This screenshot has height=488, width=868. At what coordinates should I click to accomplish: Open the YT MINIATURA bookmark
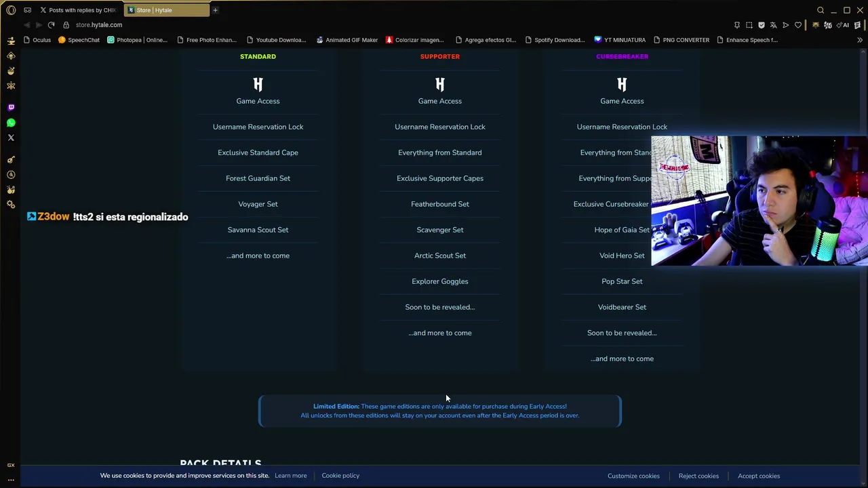pyautogui.click(x=620, y=40)
